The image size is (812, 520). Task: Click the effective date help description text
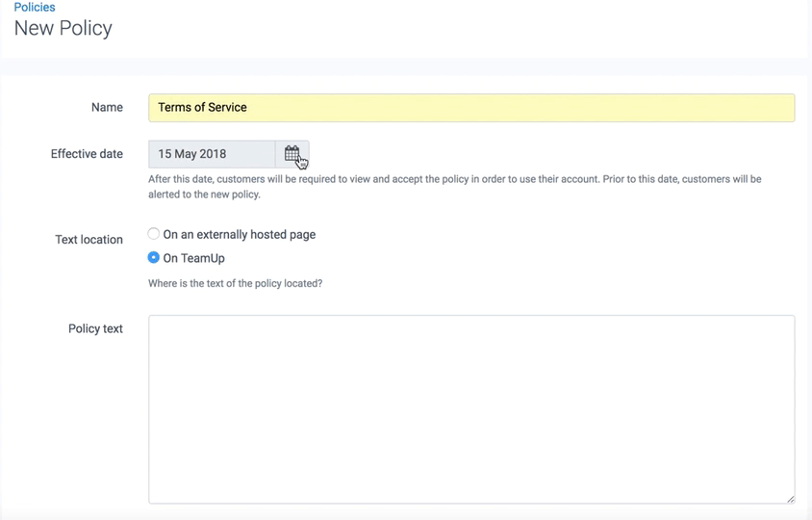(x=454, y=186)
